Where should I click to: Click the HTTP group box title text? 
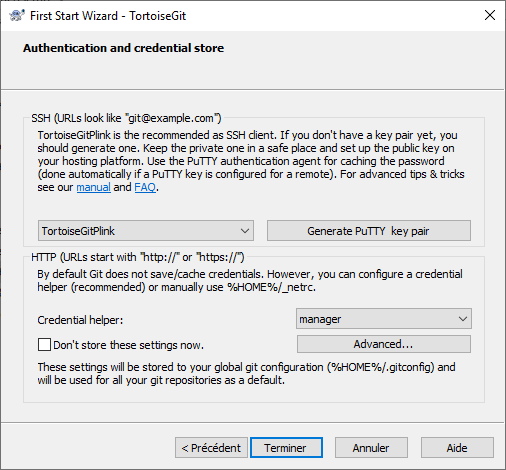click(x=138, y=257)
